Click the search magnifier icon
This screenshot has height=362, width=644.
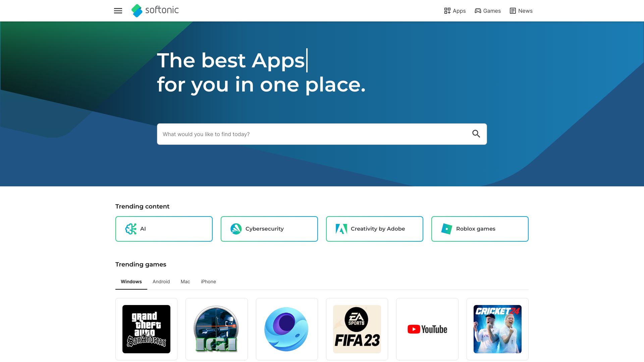point(476,134)
